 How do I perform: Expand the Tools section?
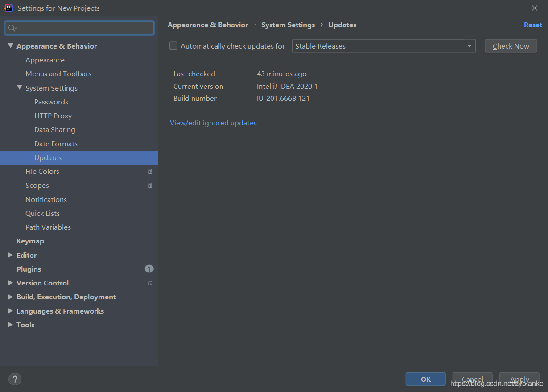point(10,325)
